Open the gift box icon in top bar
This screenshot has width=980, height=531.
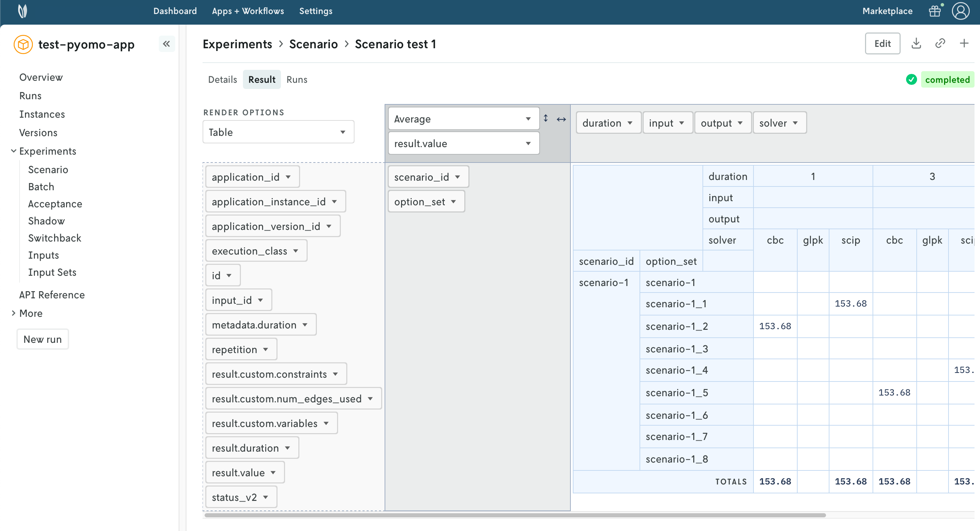click(935, 11)
